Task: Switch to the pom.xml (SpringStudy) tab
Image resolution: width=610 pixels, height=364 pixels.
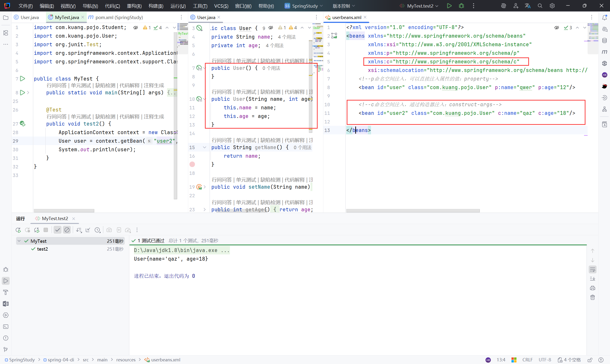Action: click(x=119, y=17)
